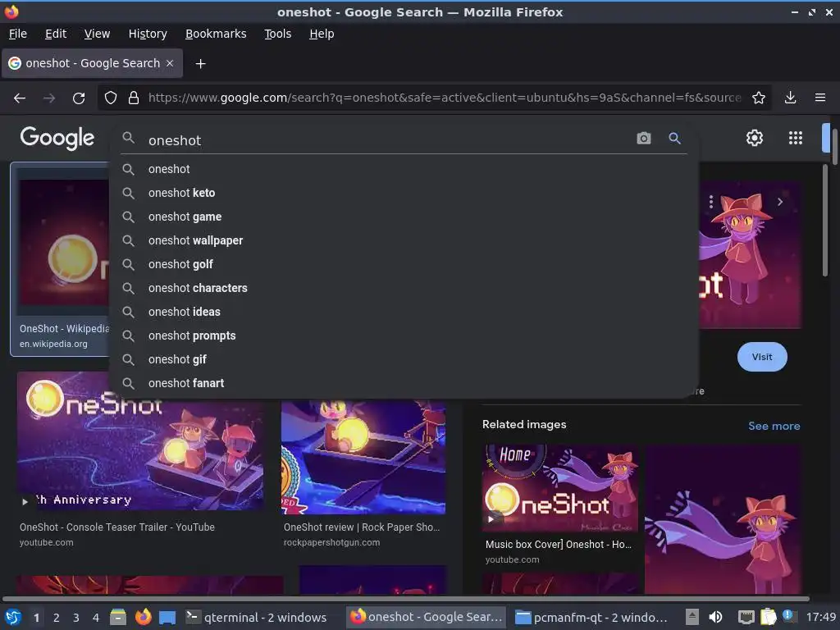This screenshot has height=630, width=840.
Task: Click the Google logo
Action: coord(57,138)
